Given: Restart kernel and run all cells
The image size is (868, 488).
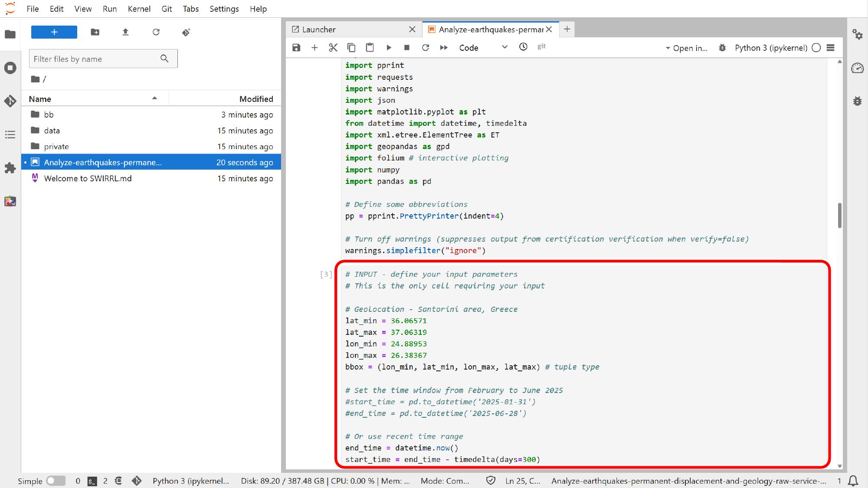Looking at the screenshot, I should pos(444,48).
